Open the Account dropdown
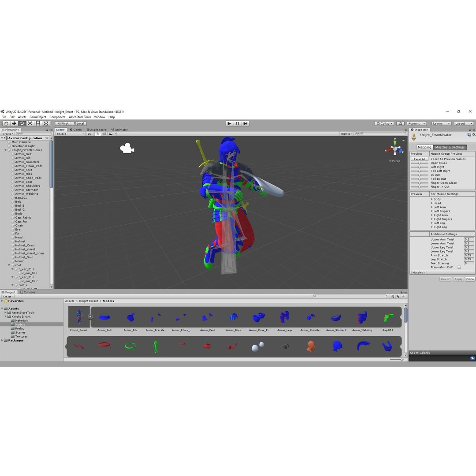476x476 pixels. tap(416, 123)
